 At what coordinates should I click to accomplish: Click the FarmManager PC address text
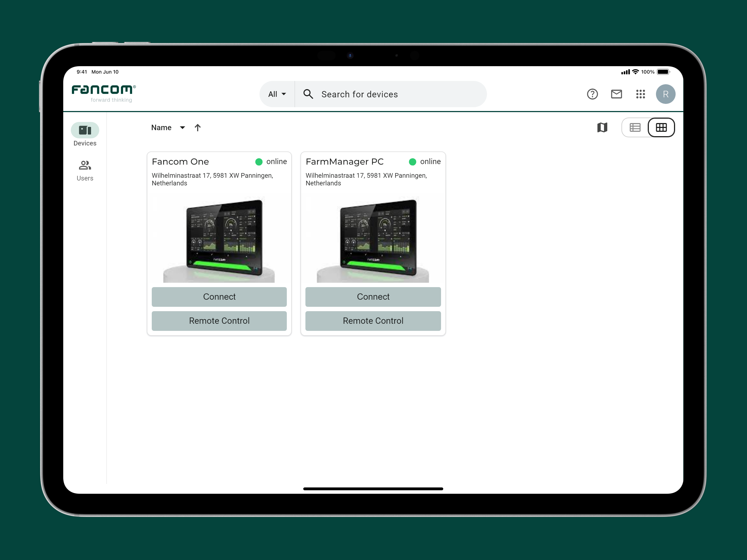[366, 179]
